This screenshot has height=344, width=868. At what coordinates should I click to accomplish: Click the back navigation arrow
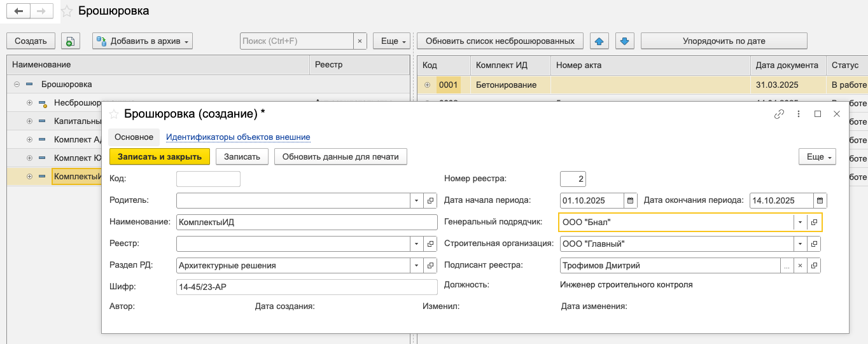[x=18, y=11]
